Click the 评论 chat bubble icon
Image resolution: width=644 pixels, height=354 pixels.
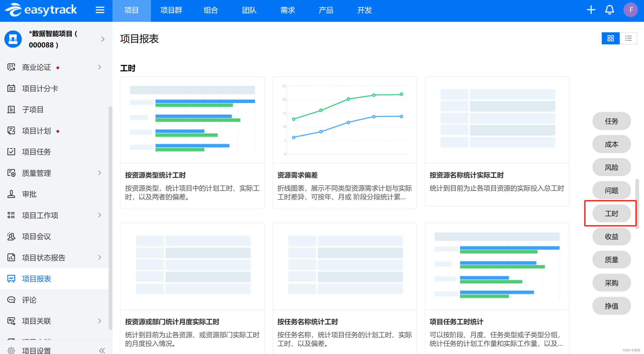(11, 300)
